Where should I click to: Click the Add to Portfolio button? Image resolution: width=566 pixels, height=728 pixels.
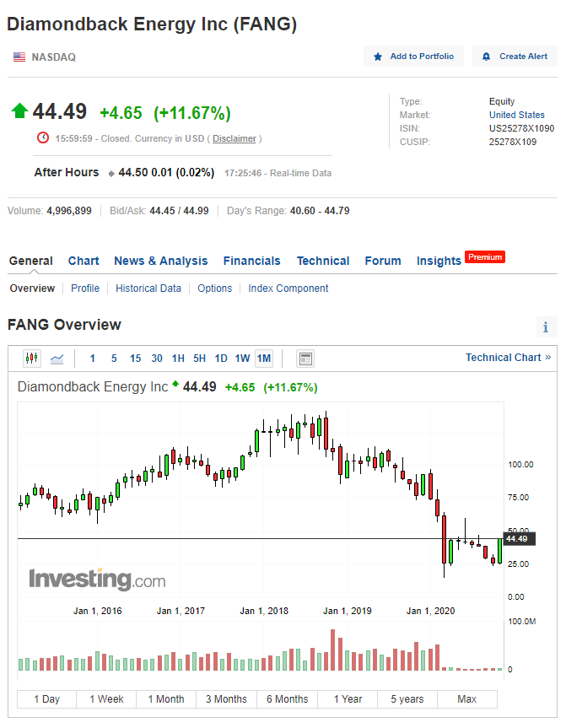[413, 57]
